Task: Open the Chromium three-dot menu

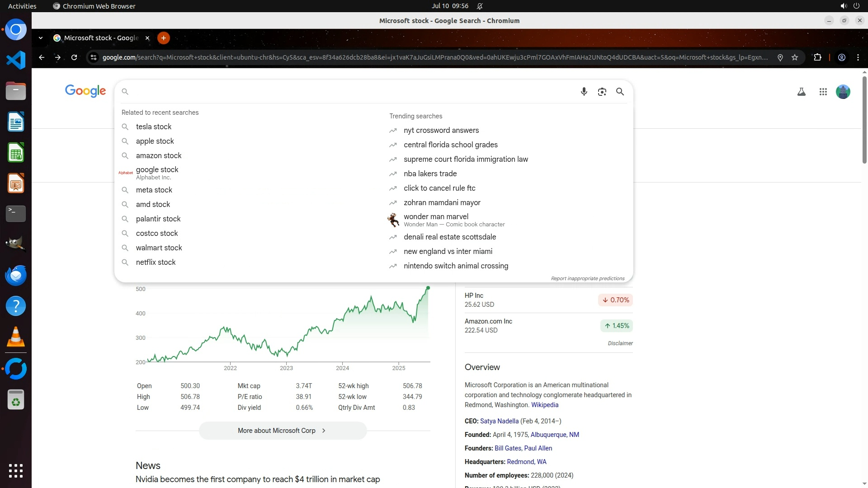Action: 858,57
